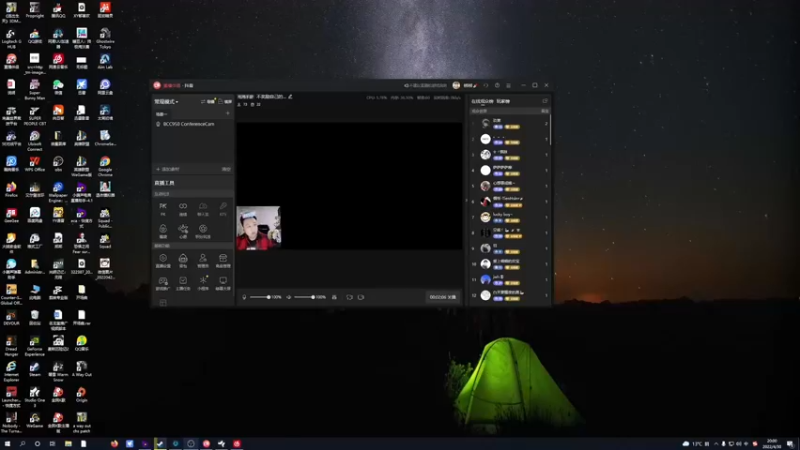Mute the microphone in the bottom bar
Viewport: 800px width, 450px height.
(x=244, y=297)
